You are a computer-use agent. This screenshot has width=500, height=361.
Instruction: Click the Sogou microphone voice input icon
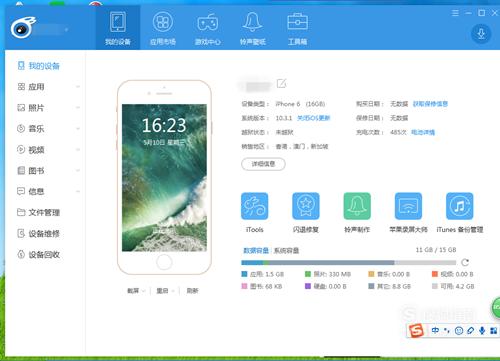click(482, 330)
